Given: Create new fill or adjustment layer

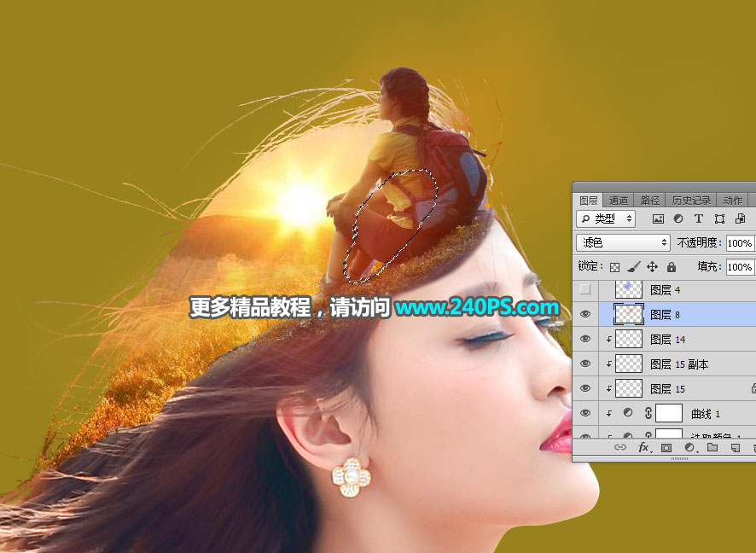Looking at the screenshot, I should coord(690,447).
